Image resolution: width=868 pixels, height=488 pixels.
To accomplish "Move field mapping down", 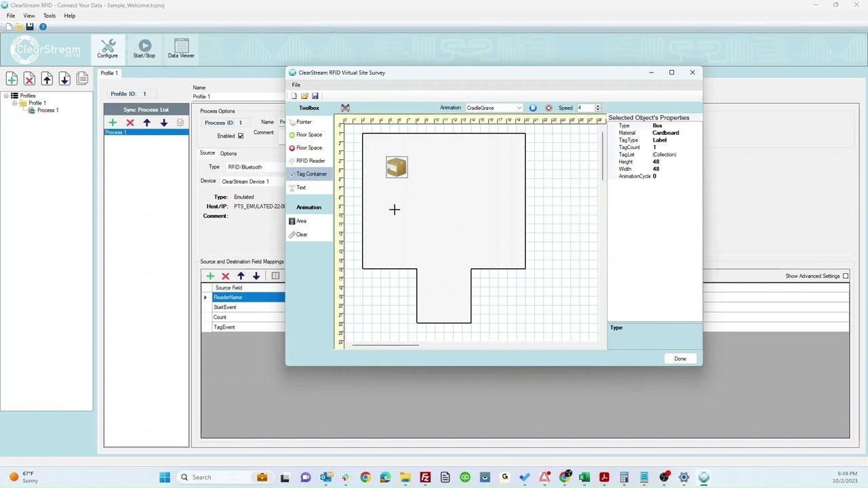I will coord(256,276).
